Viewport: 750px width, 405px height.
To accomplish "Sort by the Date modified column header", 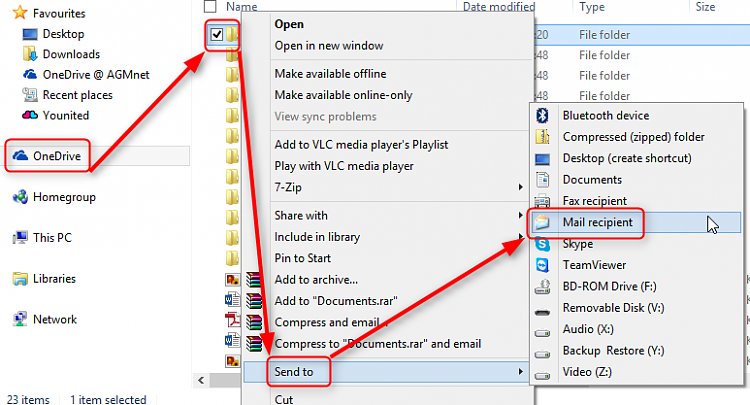I will tap(499, 7).
